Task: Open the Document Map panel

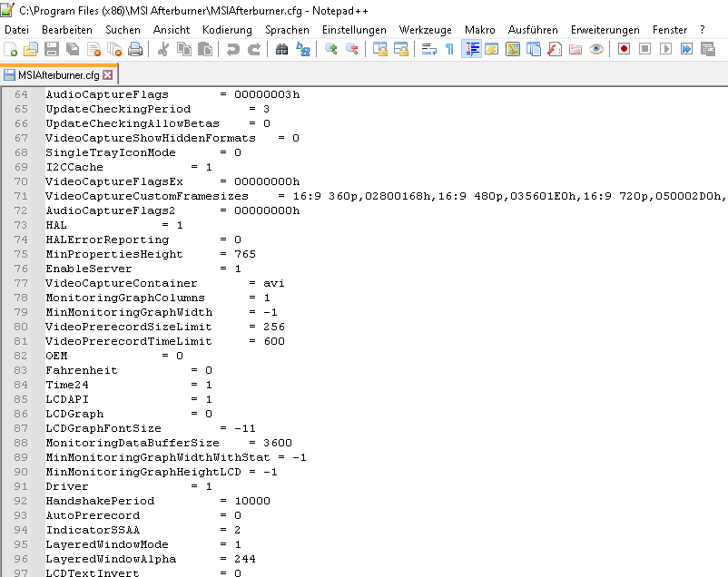Action: pos(513,49)
